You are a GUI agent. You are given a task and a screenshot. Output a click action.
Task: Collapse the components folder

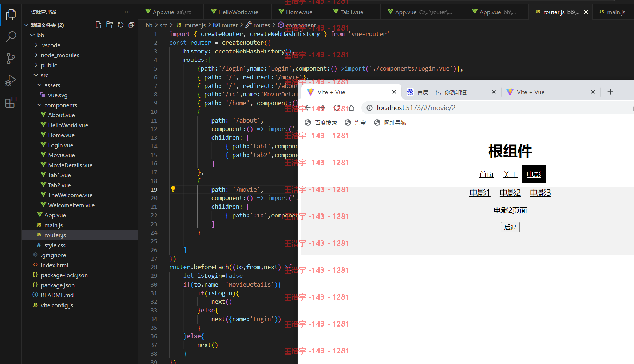point(40,105)
